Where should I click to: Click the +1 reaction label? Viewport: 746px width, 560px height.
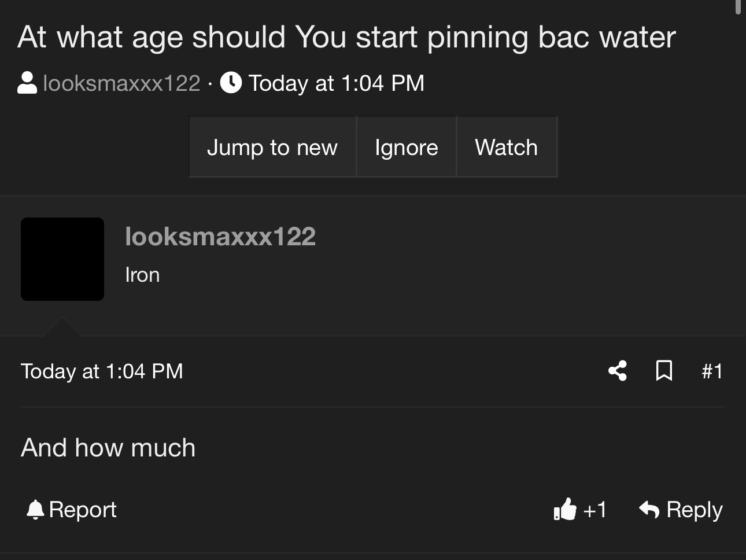click(595, 510)
